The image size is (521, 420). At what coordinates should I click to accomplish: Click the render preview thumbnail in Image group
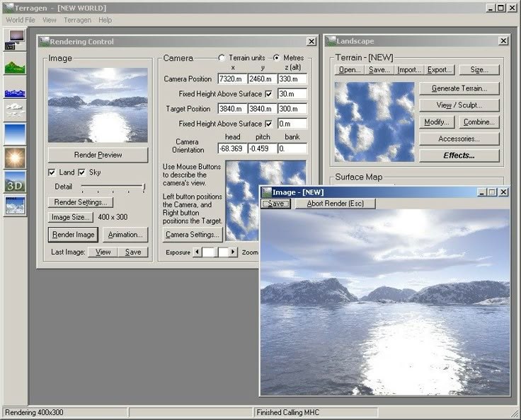coord(98,105)
